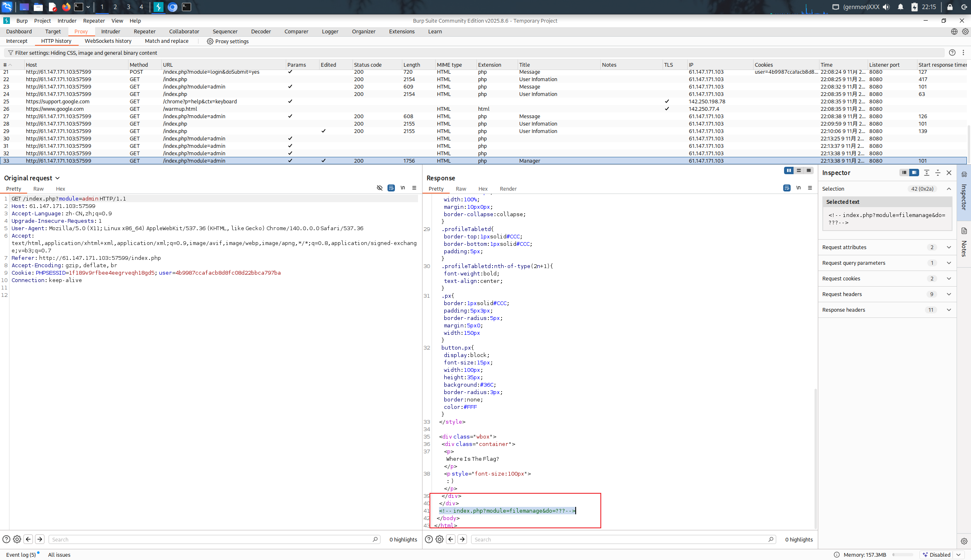Open response search settings gear
This screenshot has width=971, height=560.
(x=439, y=539)
